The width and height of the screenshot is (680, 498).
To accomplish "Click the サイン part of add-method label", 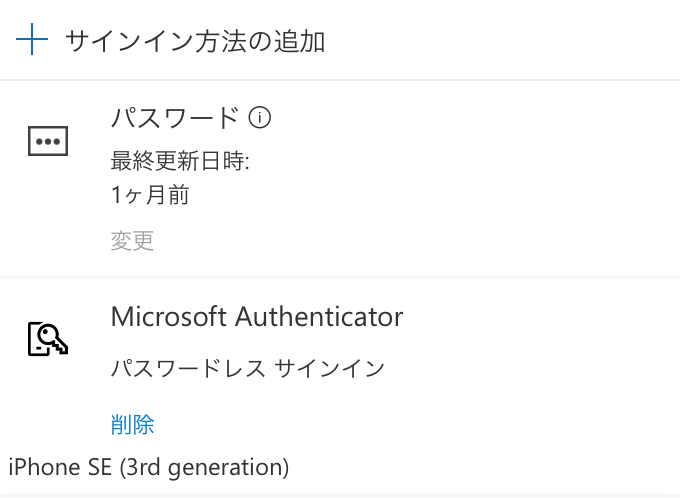I will click(x=96, y=41).
